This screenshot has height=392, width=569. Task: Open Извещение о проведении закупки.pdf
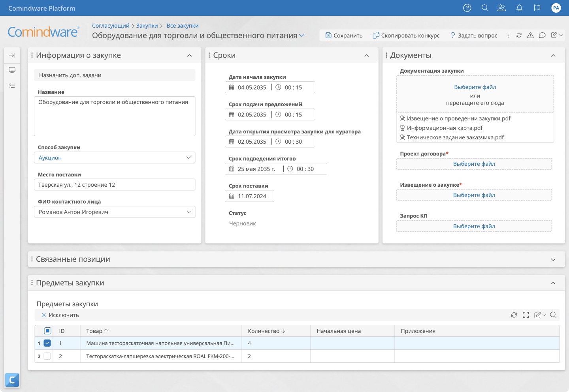459,118
